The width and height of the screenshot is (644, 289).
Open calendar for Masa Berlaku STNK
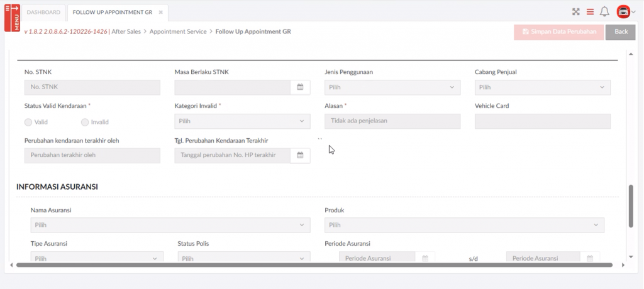(300, 87)
